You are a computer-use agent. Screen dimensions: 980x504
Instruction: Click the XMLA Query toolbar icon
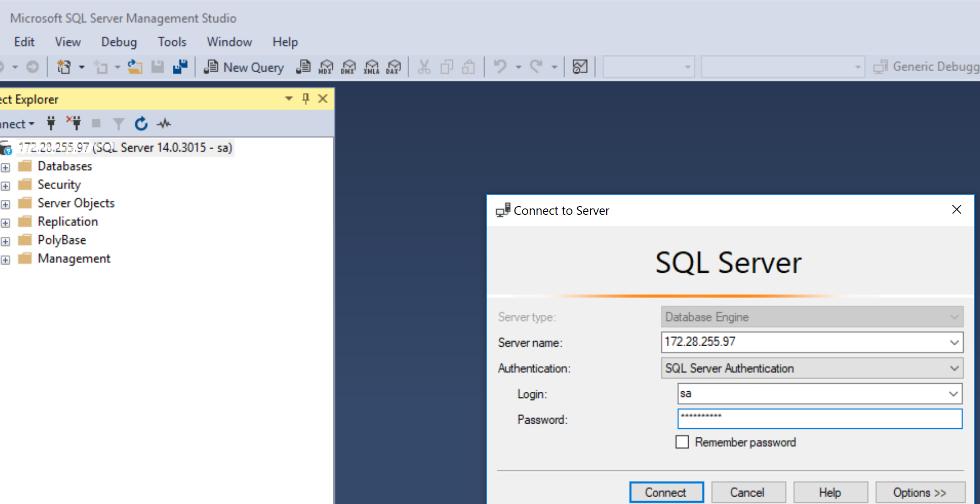371,67
